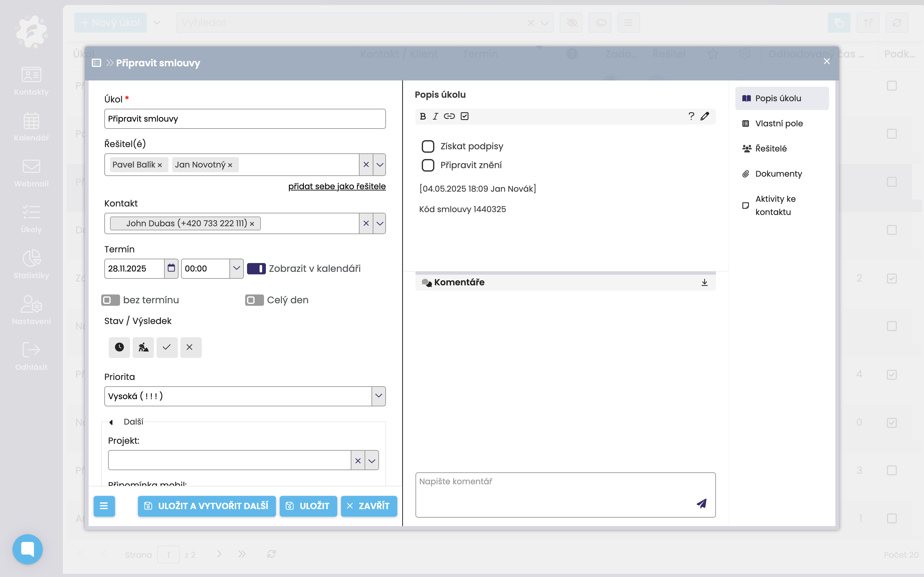The width and height of the screenshot is (924, 577).
Task: Click the pencil edit icon in the description toolbar
Action: [x=705, y=116]
